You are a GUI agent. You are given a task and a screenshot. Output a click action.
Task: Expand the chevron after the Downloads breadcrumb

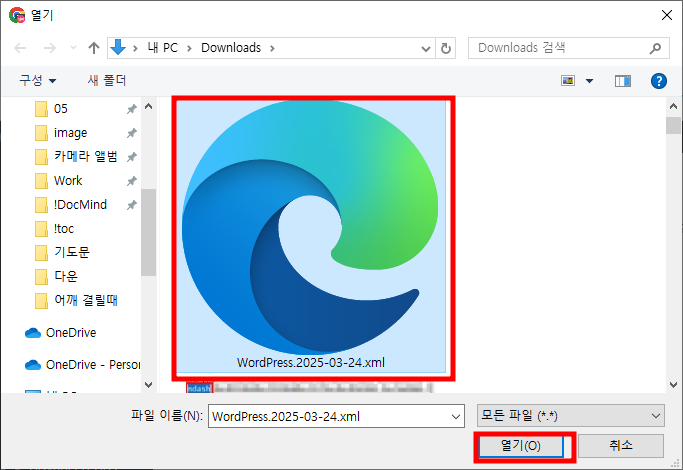(x=272, y=48)
